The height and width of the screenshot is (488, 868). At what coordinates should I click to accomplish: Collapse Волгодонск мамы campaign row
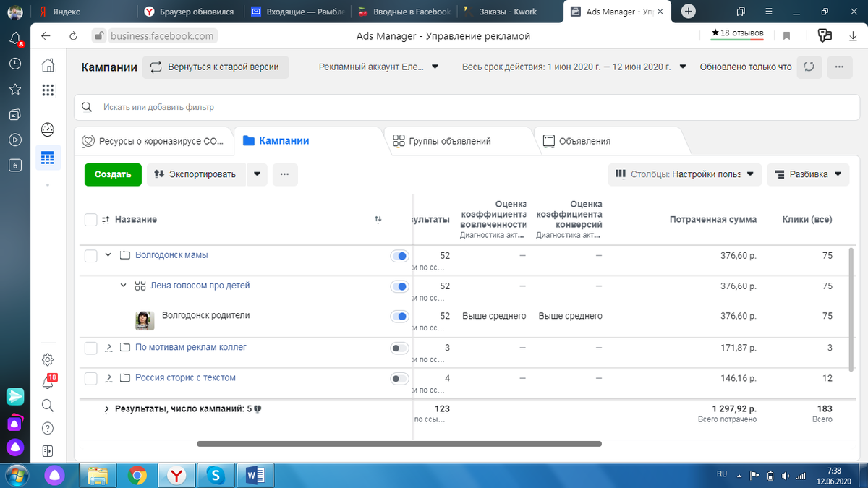[x=109, y=255]
